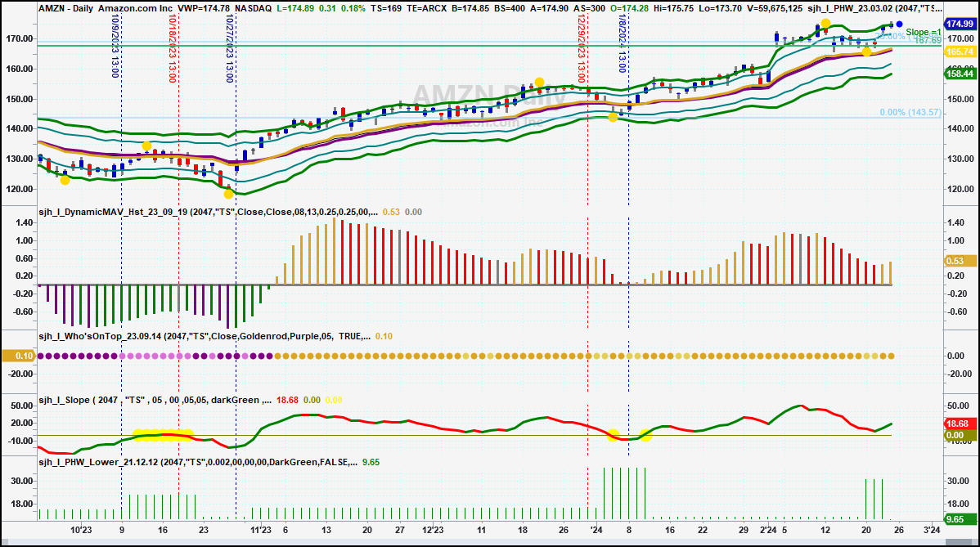Click the sjh_I_Who'sOnTop indicator title
The width and height of the screenshot is (980, 547).
[204, 336]
